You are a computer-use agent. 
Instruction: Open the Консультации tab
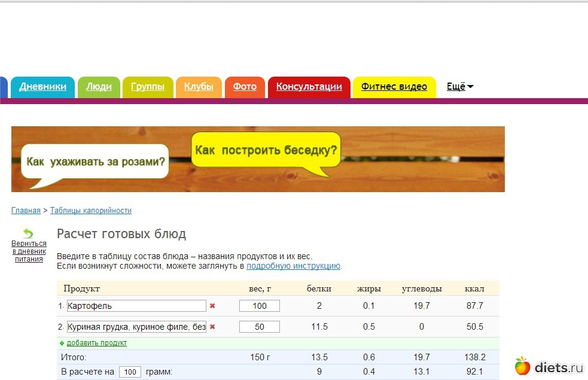point(309,87)
